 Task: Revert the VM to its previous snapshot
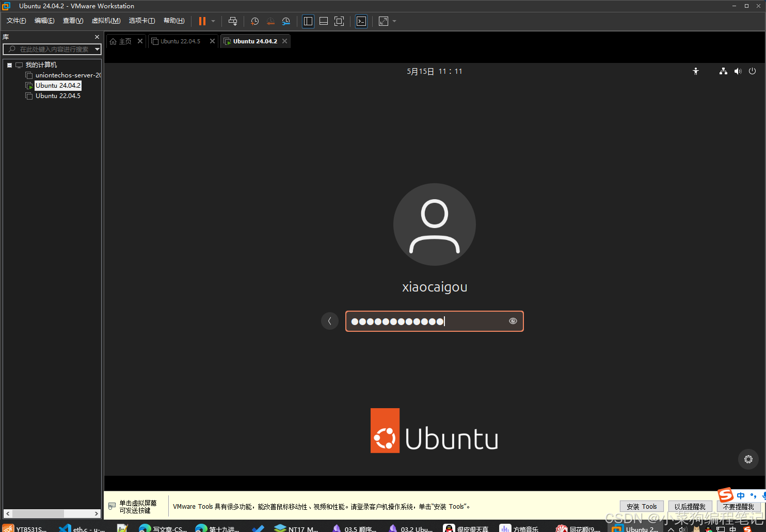click(x=270, y=21)
